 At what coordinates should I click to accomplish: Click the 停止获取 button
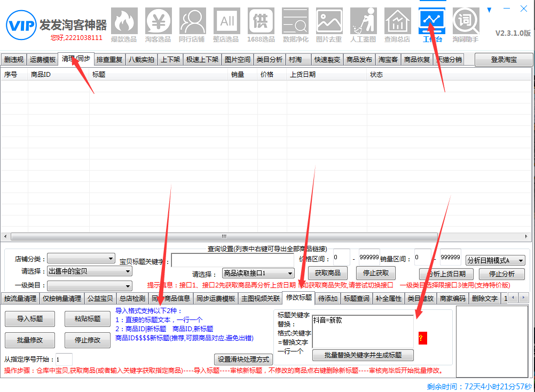coord(376,273)
